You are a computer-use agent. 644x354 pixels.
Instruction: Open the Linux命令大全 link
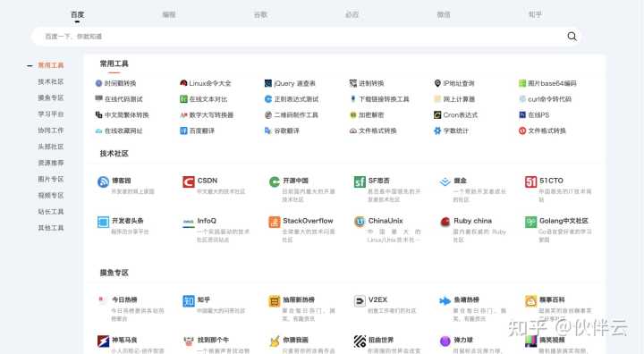206,83
